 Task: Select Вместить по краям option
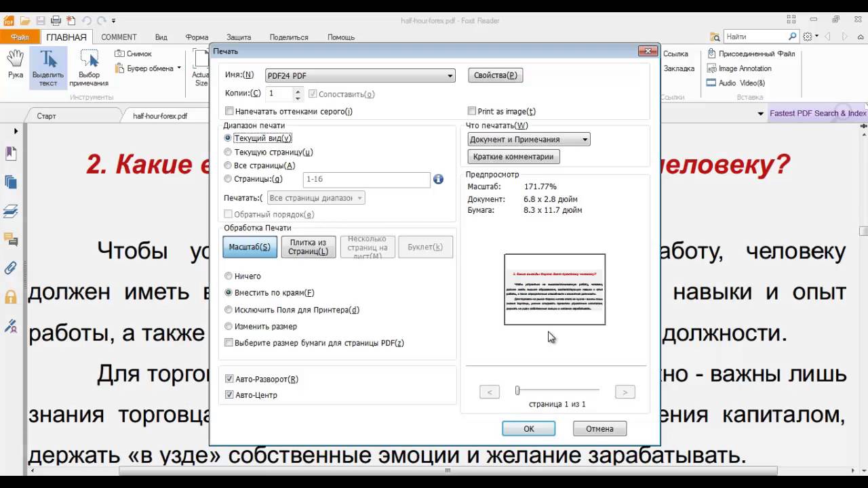228,293
